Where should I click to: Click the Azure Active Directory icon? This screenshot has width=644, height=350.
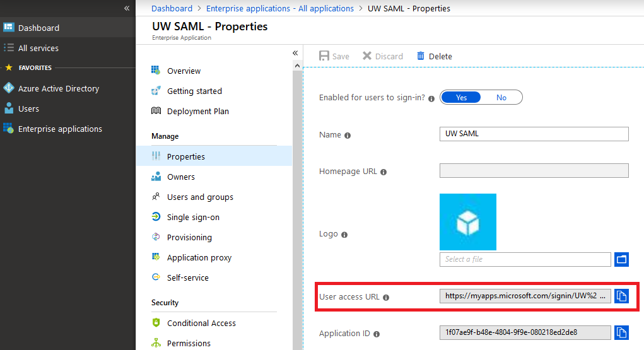[x=9, y=88]
